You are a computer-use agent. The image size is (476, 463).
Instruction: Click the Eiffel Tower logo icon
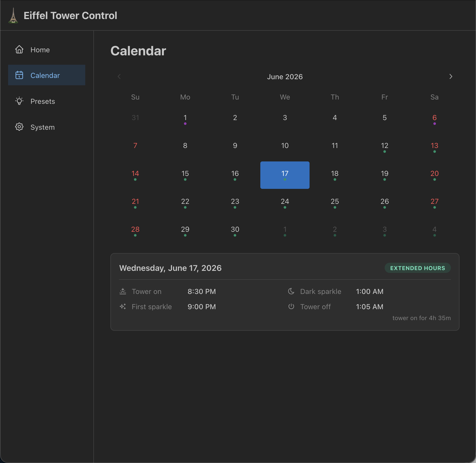click(13, 15)
